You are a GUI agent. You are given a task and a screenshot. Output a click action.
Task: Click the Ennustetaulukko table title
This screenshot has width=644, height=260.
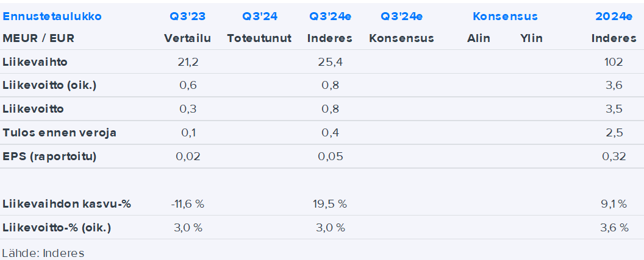(52, 16)
